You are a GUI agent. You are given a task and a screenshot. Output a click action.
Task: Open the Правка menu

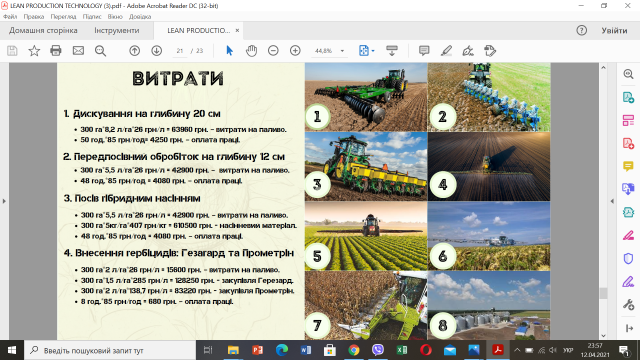34,17
